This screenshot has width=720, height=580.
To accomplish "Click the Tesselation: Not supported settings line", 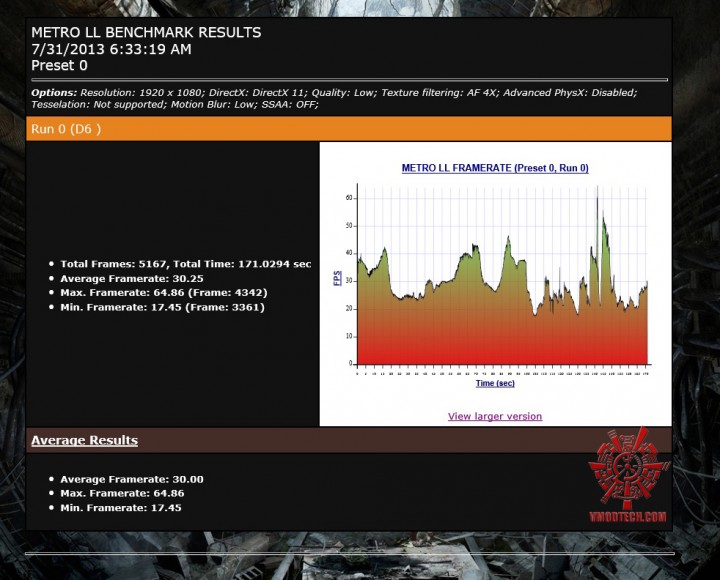I will coord(175,104).
